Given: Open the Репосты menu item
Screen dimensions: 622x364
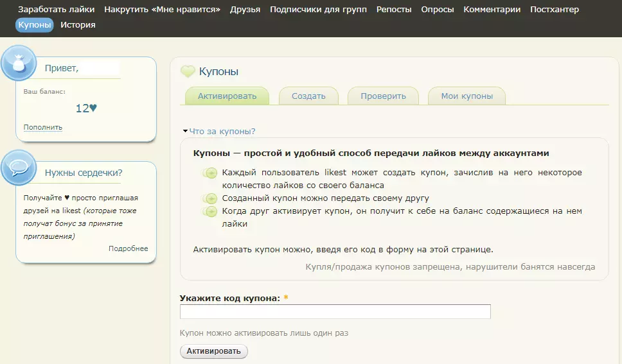Looking at the screenshot, I should pyautogui.click(x=394, y=9).
